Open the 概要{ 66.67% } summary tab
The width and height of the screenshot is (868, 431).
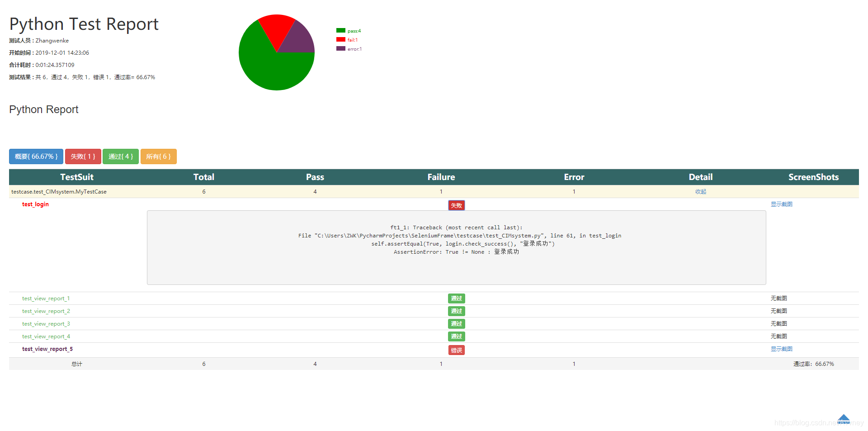[x=36, y=156]
